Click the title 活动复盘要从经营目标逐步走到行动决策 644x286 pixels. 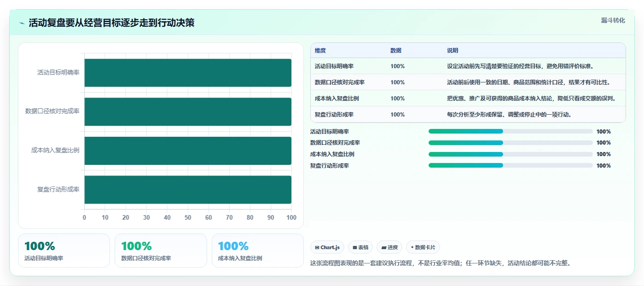tap(111, 23)
